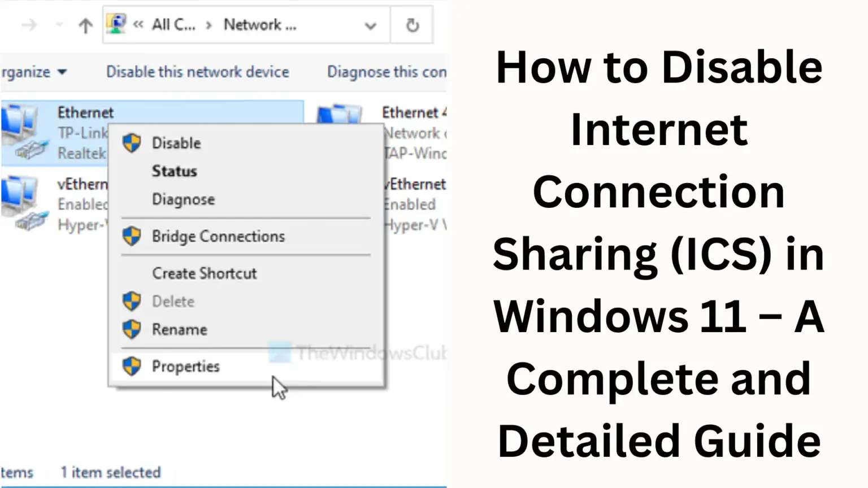
Task: Click Disable this network device
Action: pos(197,72)
